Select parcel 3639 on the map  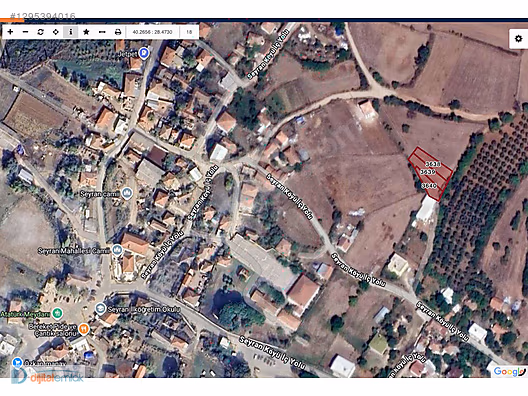pyautogui.click(x=428, y=172)
